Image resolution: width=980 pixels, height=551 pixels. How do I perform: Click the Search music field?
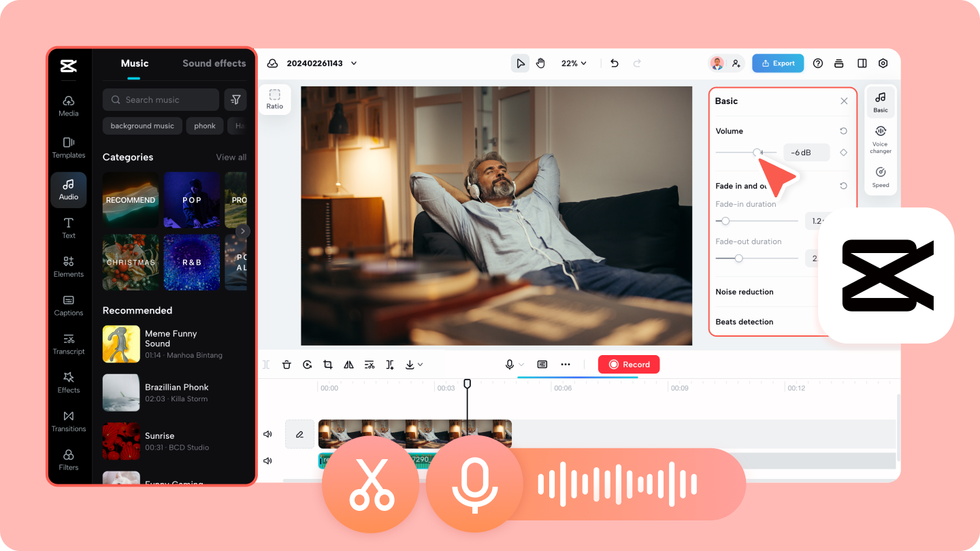pyautogui.click(x=161, y=99)
